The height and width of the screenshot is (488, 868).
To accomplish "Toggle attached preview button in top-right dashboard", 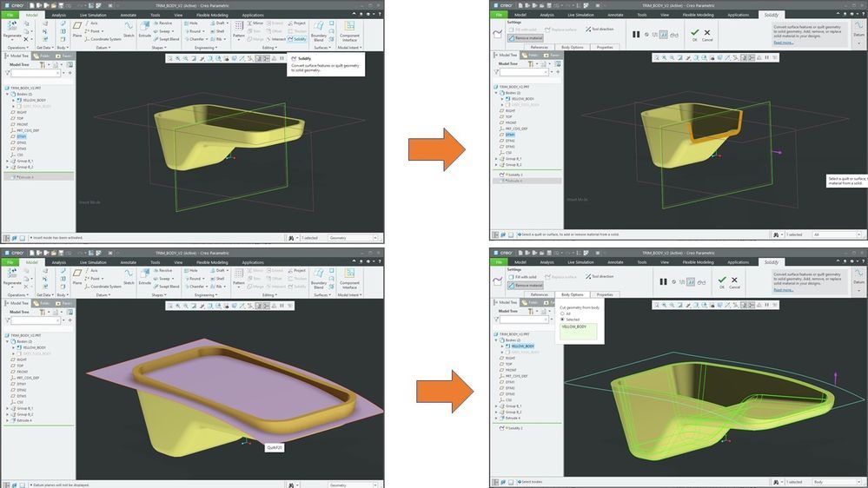I will pos(664,35).
